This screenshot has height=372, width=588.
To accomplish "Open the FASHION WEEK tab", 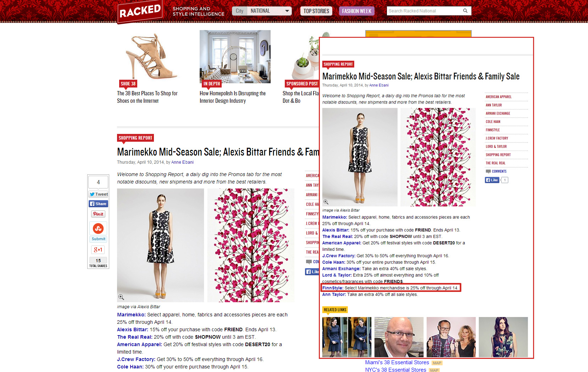I will (356, 11).
